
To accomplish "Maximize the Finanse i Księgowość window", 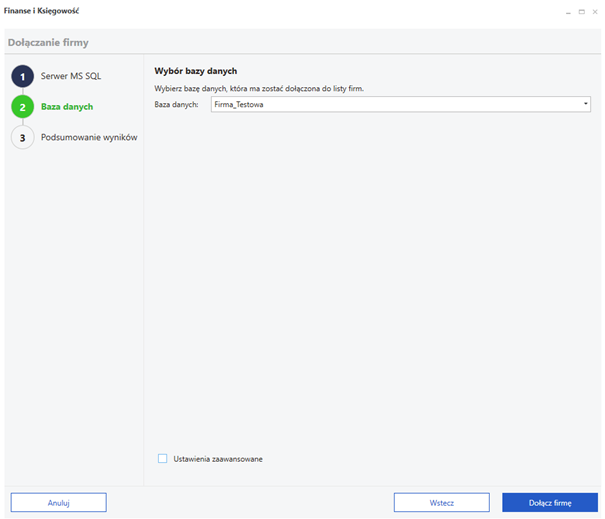I will click(x=581, y=12).
